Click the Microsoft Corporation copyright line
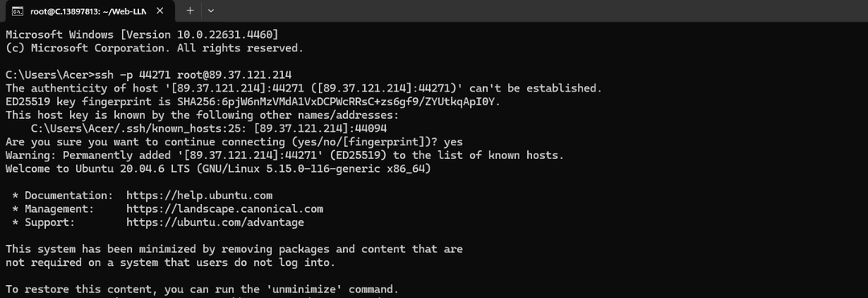Image resolution: width=868 pixels, height=298 pixels. 154,48
